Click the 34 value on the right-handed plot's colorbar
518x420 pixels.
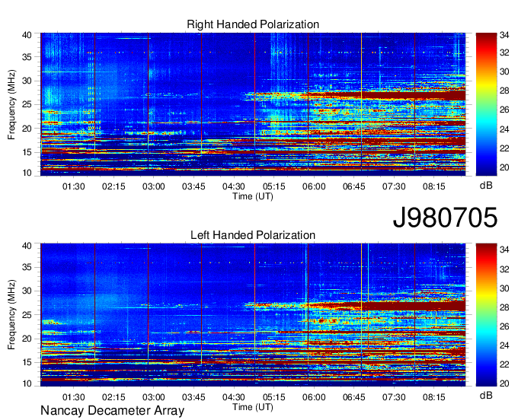pyautogui.click(x=504, y=35)
